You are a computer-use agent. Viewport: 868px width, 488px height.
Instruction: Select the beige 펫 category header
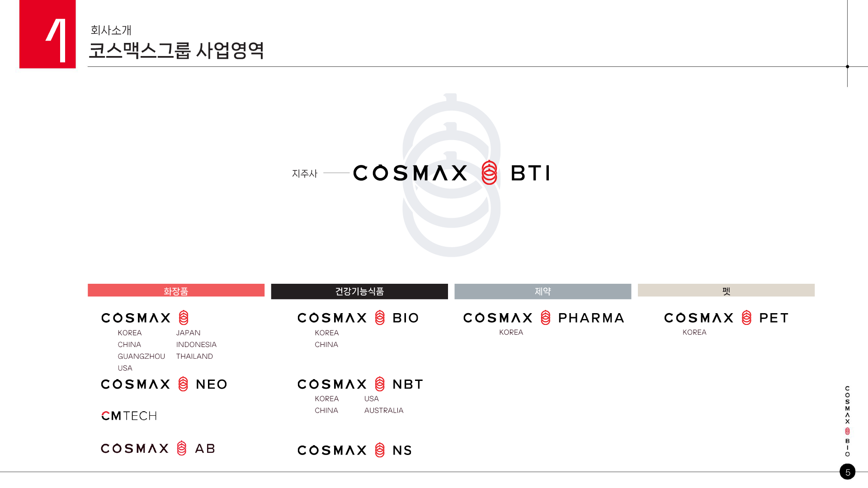click(726, 291)
